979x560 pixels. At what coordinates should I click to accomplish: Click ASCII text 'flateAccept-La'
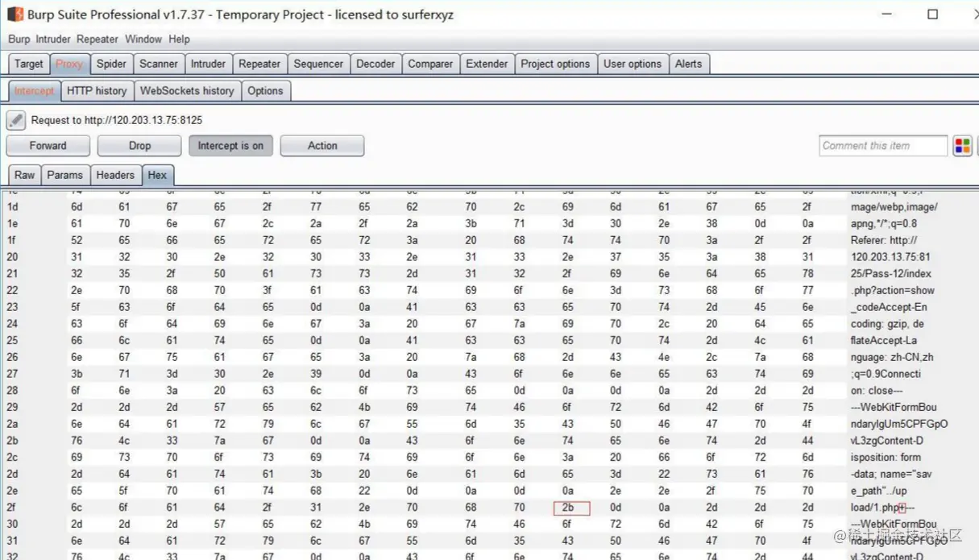(x=883, y=340)
